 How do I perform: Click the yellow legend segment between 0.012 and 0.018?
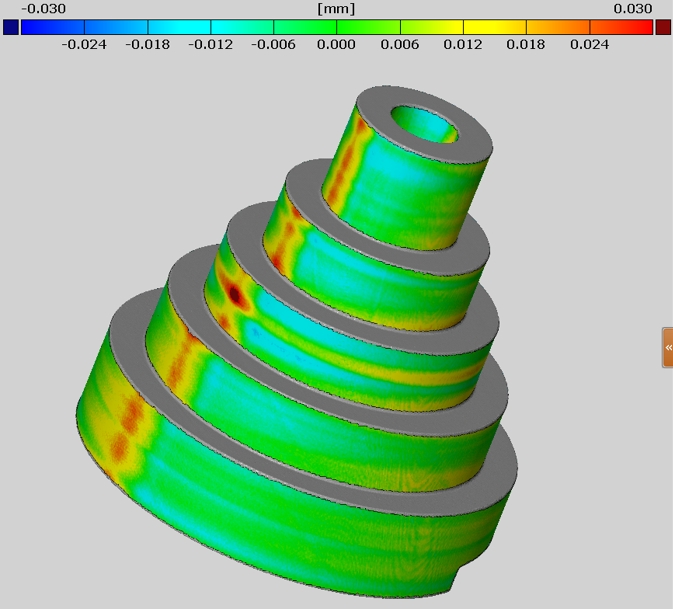(495, 27)
